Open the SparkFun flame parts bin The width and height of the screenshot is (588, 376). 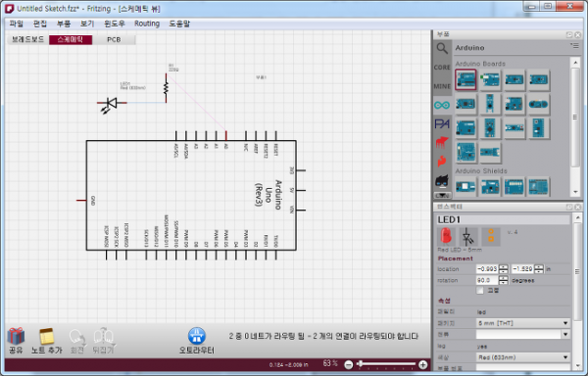[442, 162]
